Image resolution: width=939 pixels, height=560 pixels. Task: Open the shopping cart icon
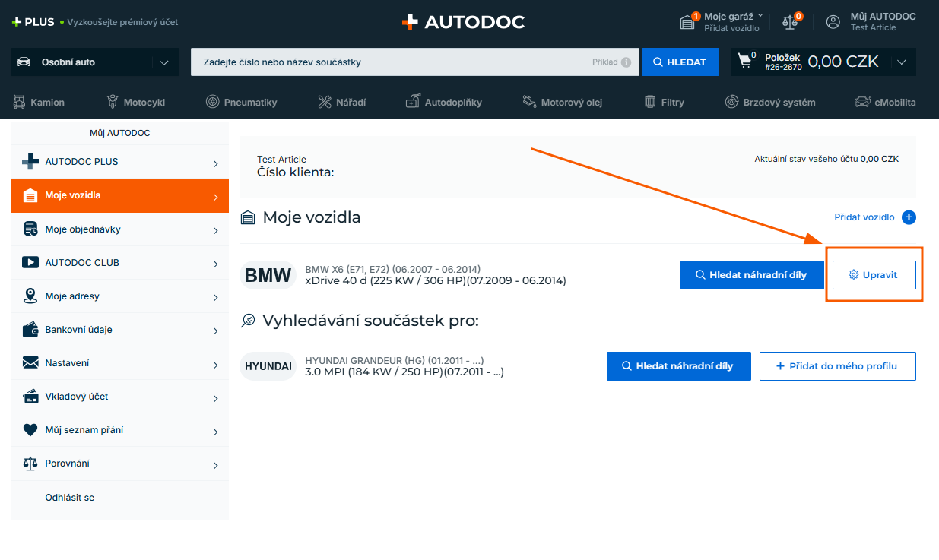pos(744,62)
